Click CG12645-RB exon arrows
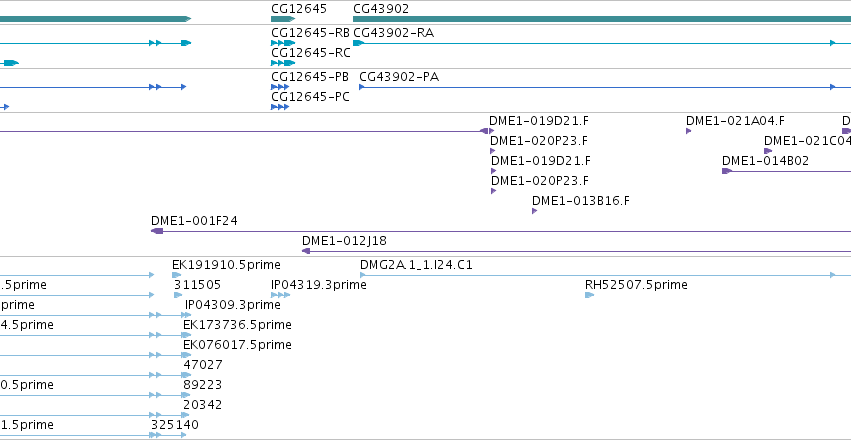851x440 pixels. [x=283, y=43]
